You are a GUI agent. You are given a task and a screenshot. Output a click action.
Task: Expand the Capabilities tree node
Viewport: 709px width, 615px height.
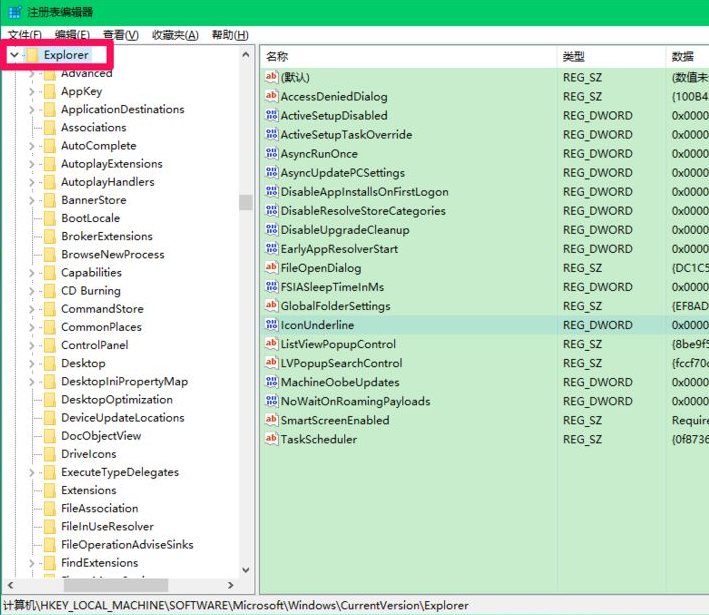point(31,273)
